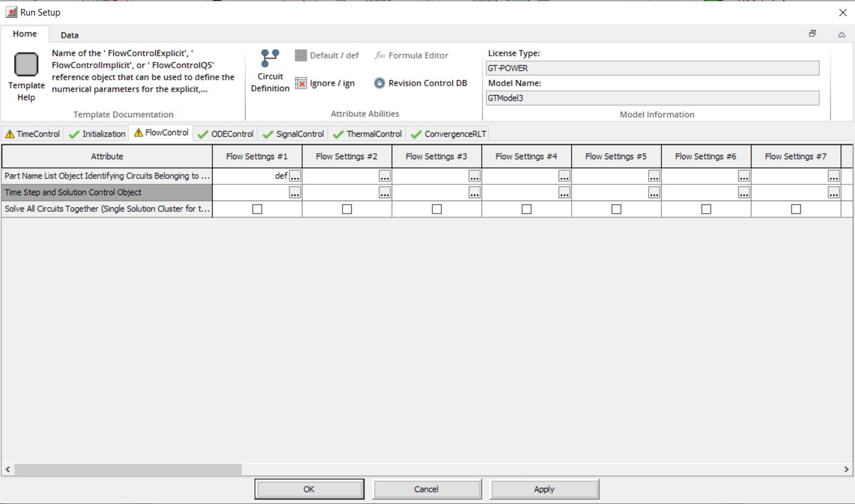The height and width of the screenshot is (504, 855).
Task: Open the object browser for Flow Settings #1 part name
Action: click(296, 176)
